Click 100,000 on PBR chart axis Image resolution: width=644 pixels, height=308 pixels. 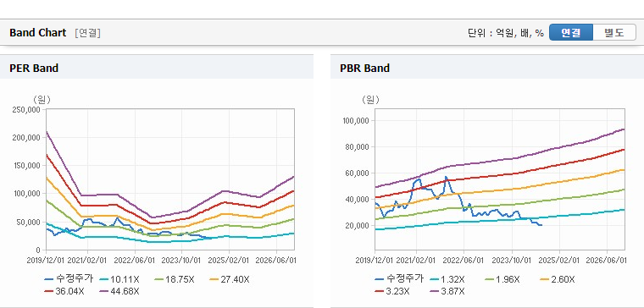pos(356,120)
